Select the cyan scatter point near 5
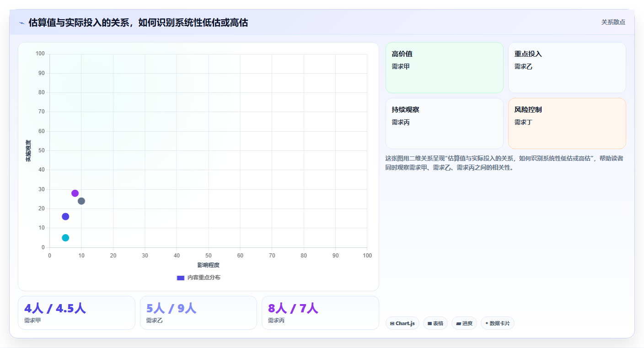644x348 pixels. [65, 238]
